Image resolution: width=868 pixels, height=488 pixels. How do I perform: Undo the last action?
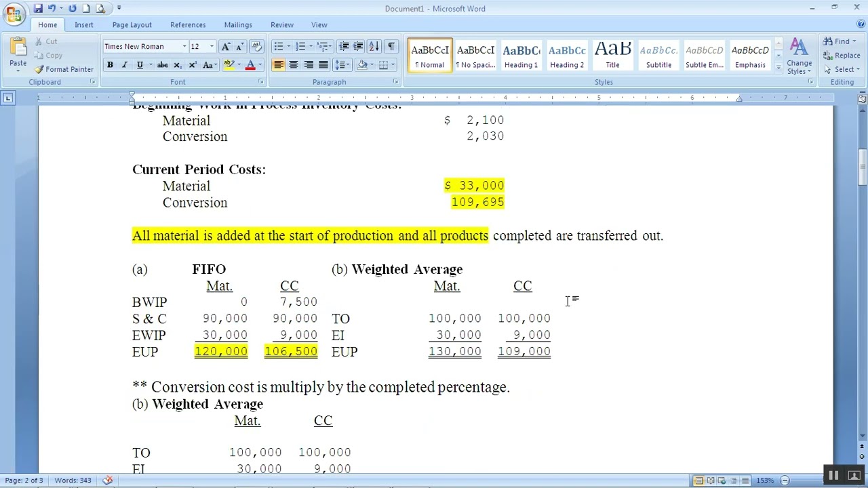[x=52, y=8]
